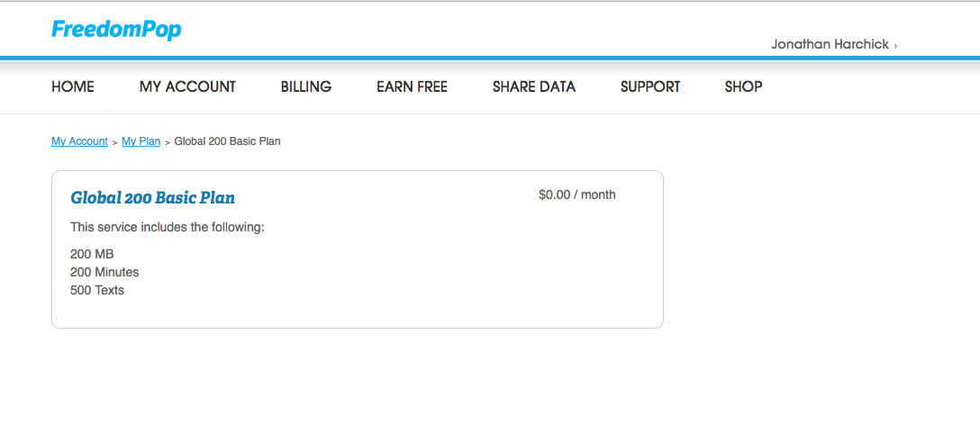The width and height of the screenshot is (980, 425).
Task: Navigate to SHARE DATA
Action: point(534,86)
